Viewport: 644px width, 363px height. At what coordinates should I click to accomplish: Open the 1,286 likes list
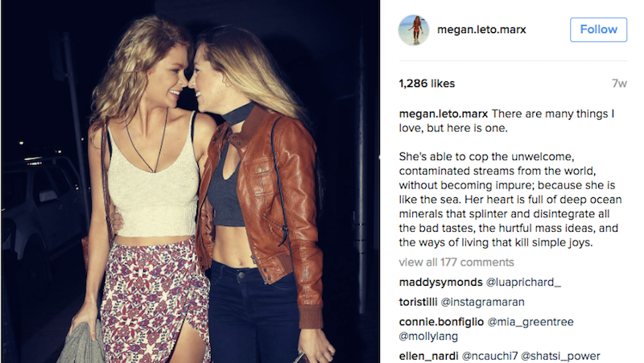pyautogui.click(x=427, y=84)
